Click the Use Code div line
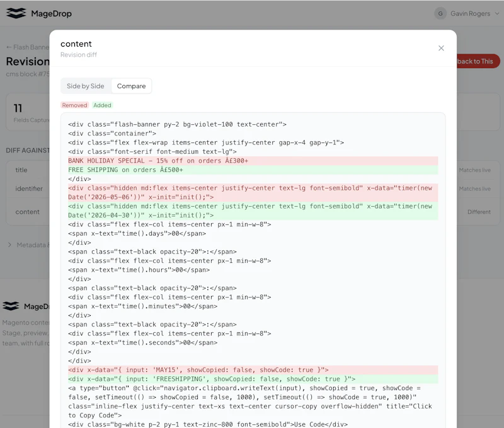This screenshot has height=428, width=504. [x=208, y=424]
